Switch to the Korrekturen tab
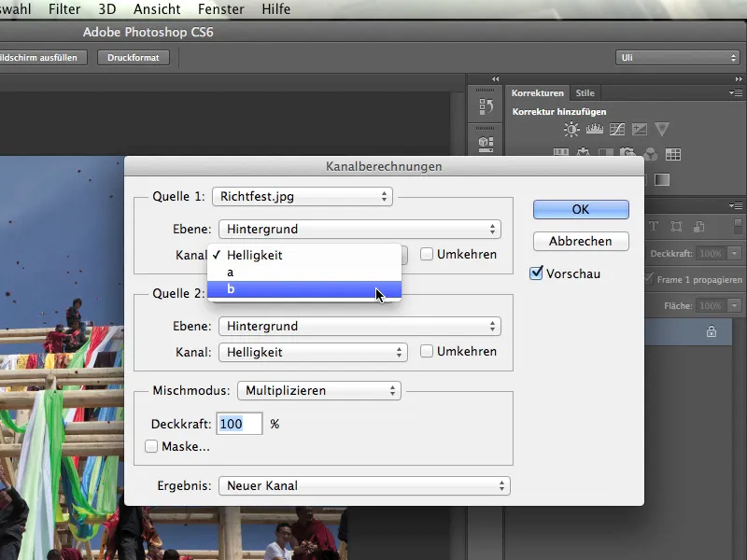Image resolution: width=747 pixels, height=560 pixels. pos(538,92)
